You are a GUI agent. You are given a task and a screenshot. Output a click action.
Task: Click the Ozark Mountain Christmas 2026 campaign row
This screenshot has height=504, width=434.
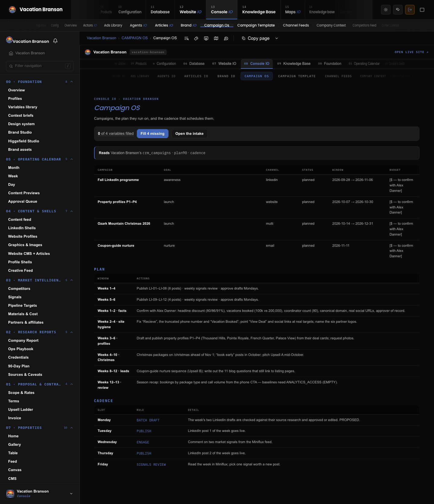click(256, 229)
